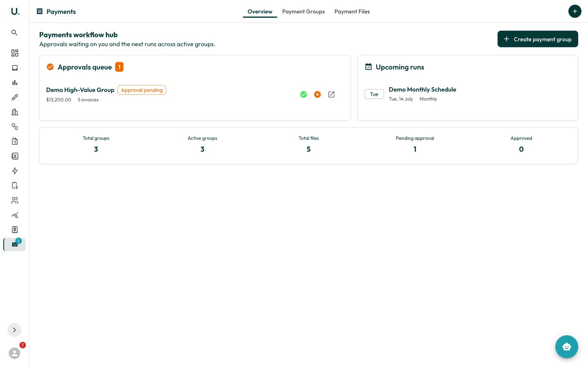The height and width of the screenshot is (368, 588).
Task: Click the Payments workflow hub heading
Action: pyautogui.click(x=78, y=35)
